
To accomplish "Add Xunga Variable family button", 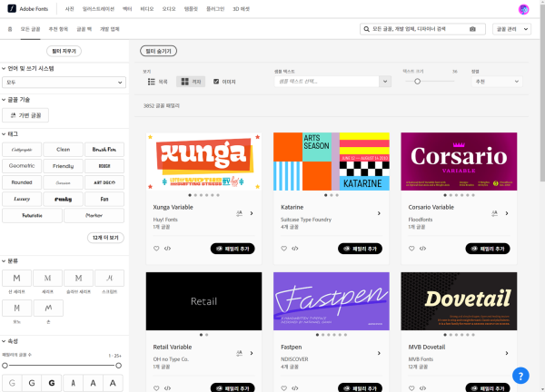I will click(x=233, y=249).
